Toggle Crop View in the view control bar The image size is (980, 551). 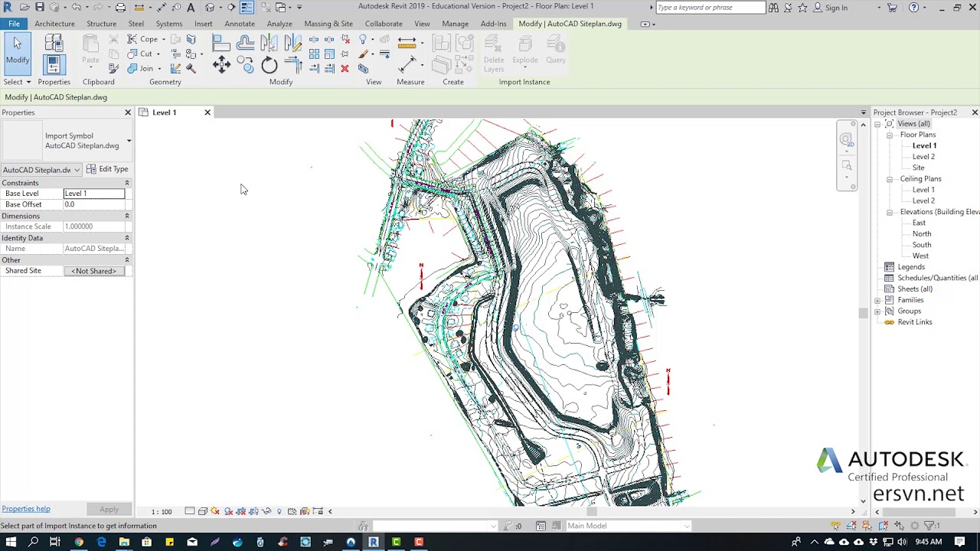click(241, 511)
